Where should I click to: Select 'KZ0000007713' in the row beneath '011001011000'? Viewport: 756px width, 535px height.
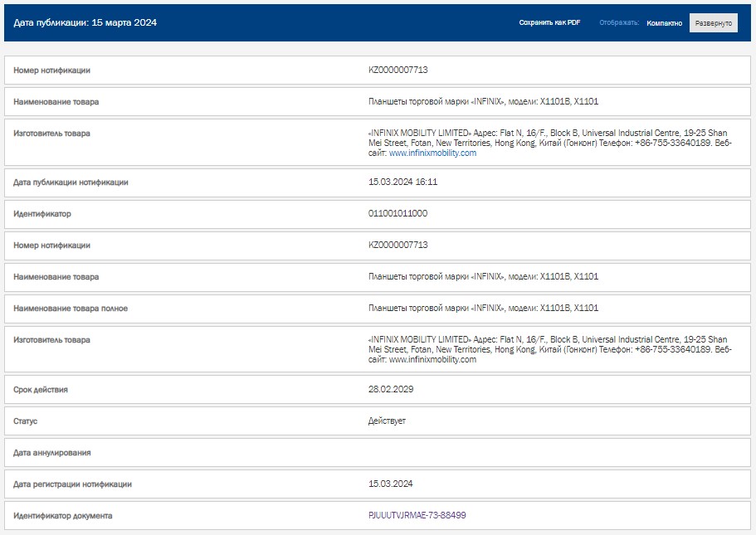point(398,245)
